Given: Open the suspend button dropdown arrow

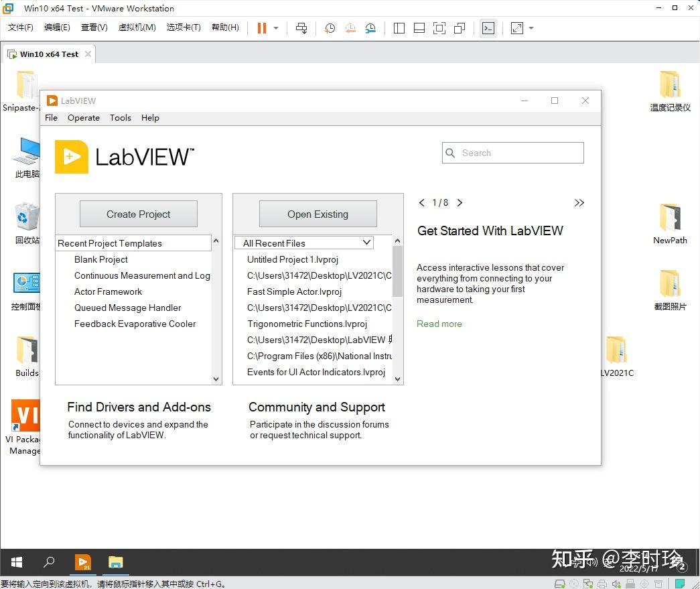Looking at the screenshot, I should pos(275,28).
